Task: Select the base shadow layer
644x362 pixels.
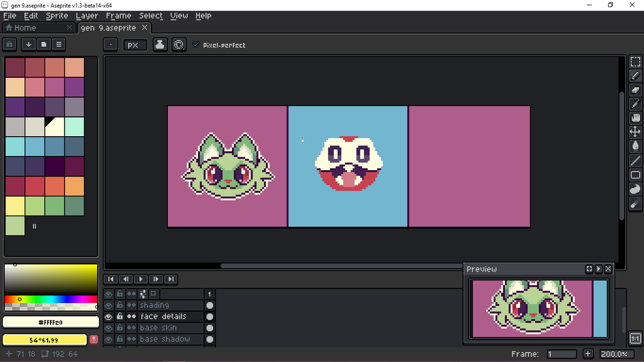Action: click(x=170, y=339)
